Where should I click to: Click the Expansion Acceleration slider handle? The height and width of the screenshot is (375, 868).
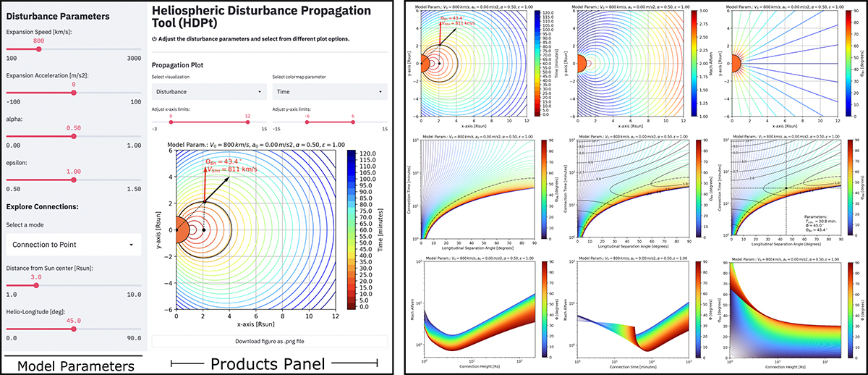73,93
